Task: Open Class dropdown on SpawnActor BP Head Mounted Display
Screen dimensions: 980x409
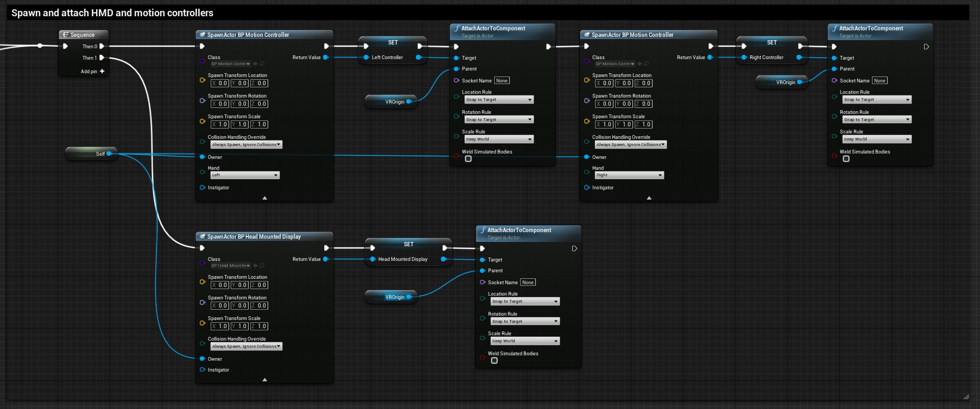Action: coord(231,266)
